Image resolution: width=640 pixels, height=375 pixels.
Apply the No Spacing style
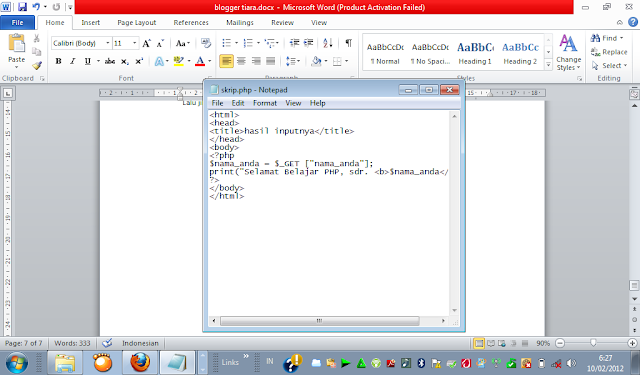pyautogui.click(x=430, y=53)
